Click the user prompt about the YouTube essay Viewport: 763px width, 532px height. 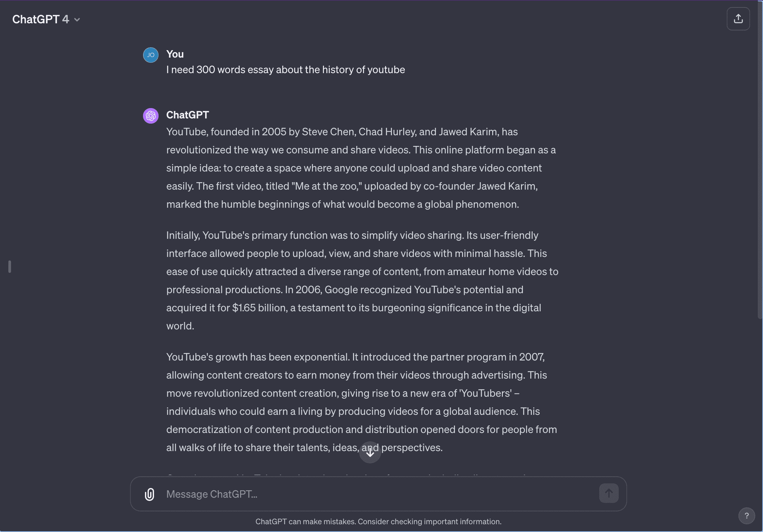click(x=285, y=70)
